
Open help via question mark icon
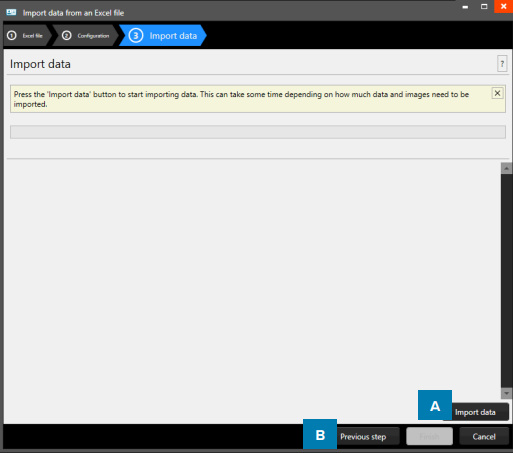502,64
